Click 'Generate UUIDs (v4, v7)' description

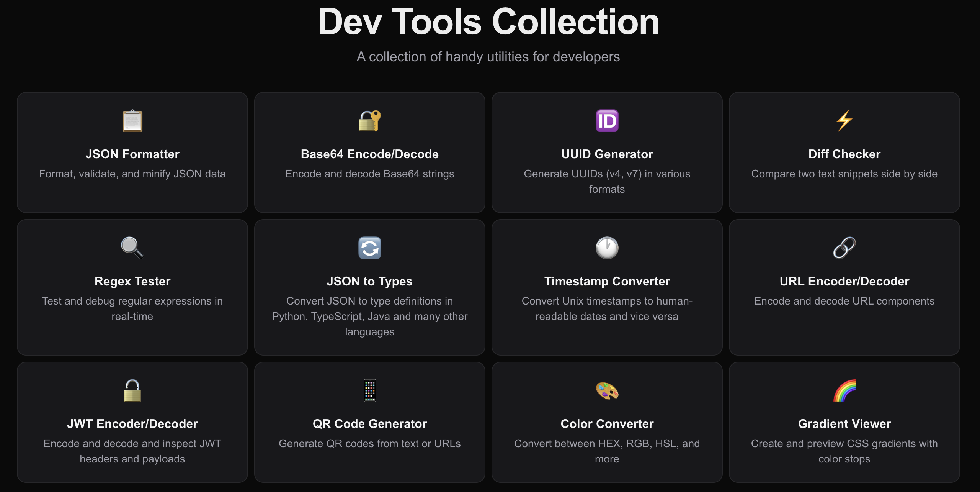(x=607, y=182)
